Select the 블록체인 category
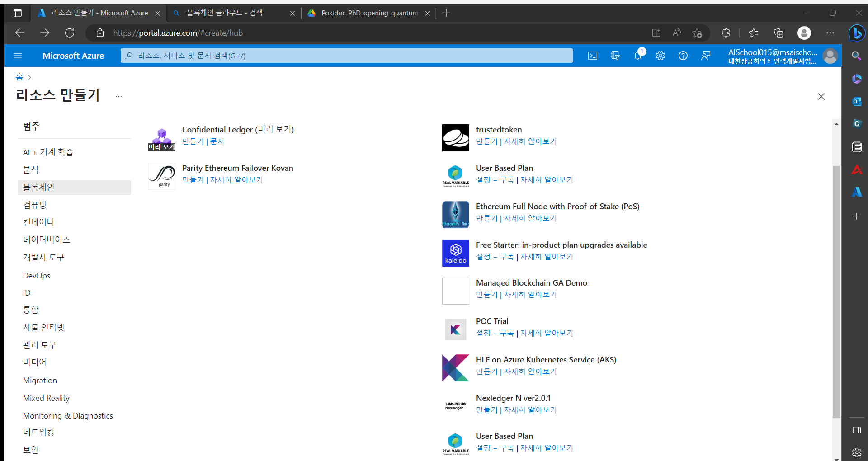 75,187
